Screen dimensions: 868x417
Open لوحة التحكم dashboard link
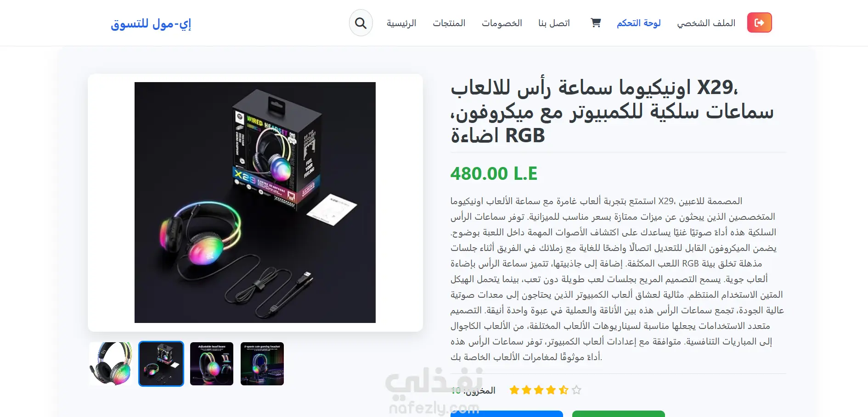639,23
